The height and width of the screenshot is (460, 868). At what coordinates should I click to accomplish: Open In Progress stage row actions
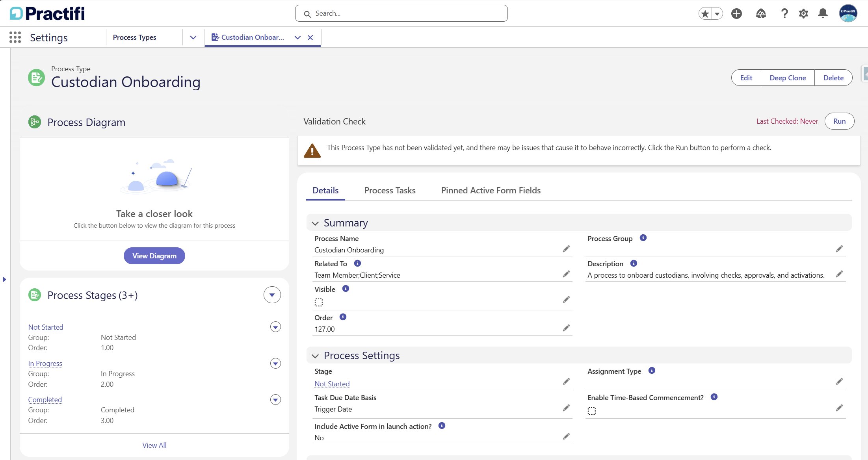275,364
